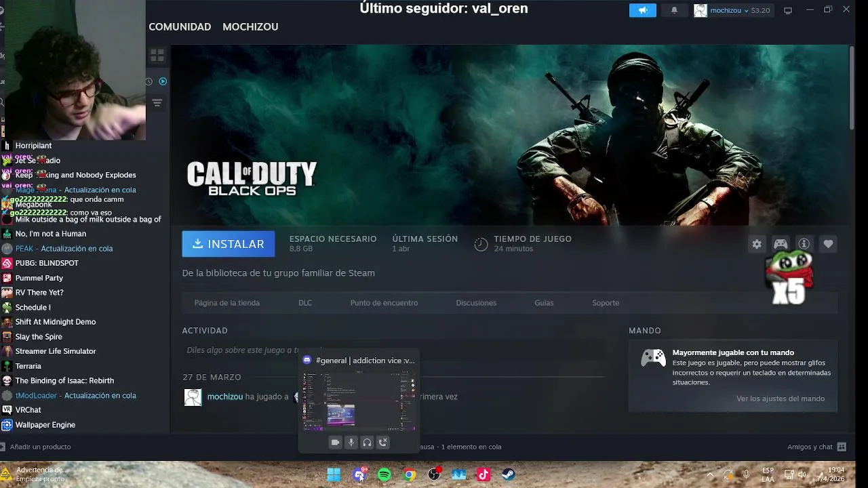Click mochizou avatar in activity feed
This screenshot has width=868, height=488.
(x=193, y=397)
